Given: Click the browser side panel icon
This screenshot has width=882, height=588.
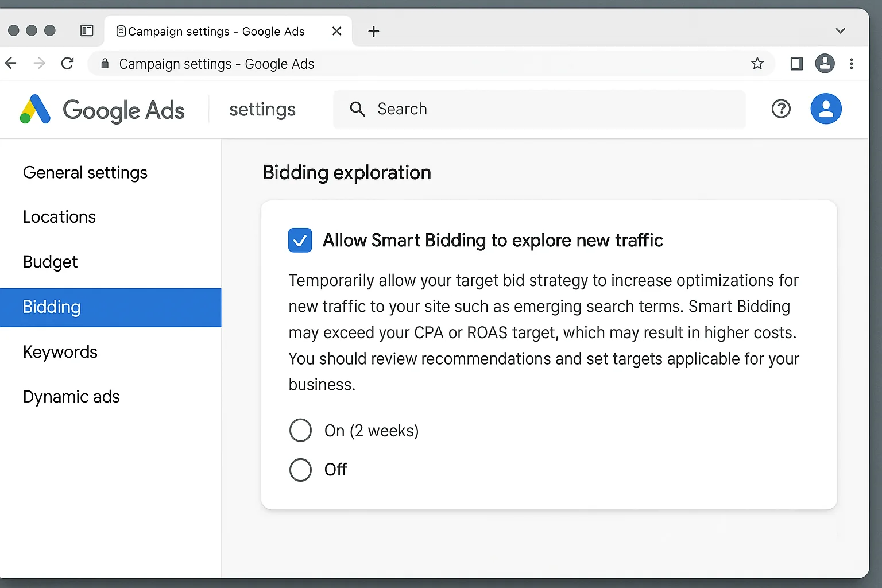Looking at the screenshot, I should [x=796, y=64].
